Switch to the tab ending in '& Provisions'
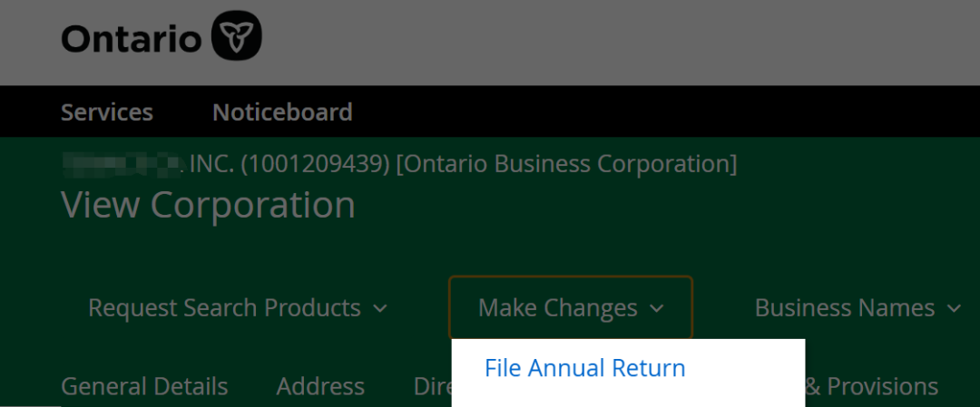 tap(871, 387)
